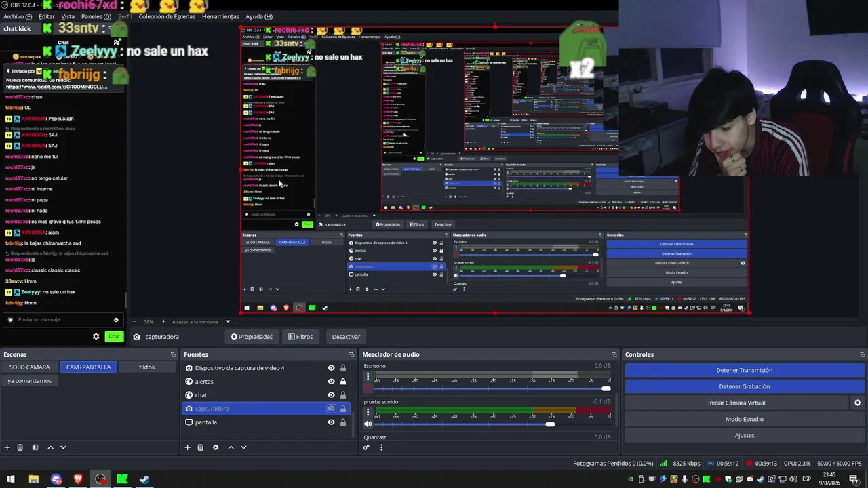The height and width of the screenshot is (488, 868).
Task: Open prueba sonido channel three-dot menu
Action: (x=368, y=412)
